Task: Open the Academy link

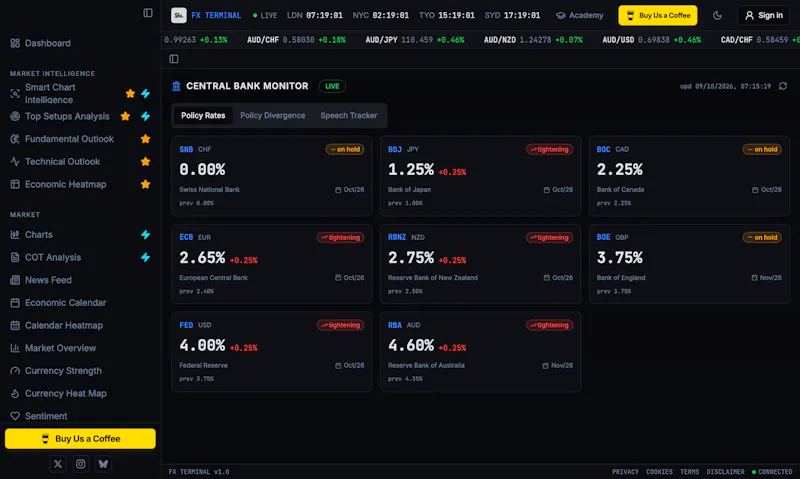Action: 580,15
